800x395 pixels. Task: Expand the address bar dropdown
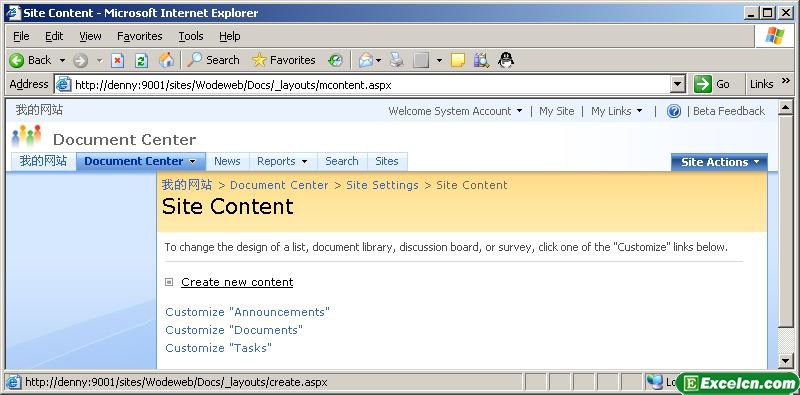pos(677,84)
